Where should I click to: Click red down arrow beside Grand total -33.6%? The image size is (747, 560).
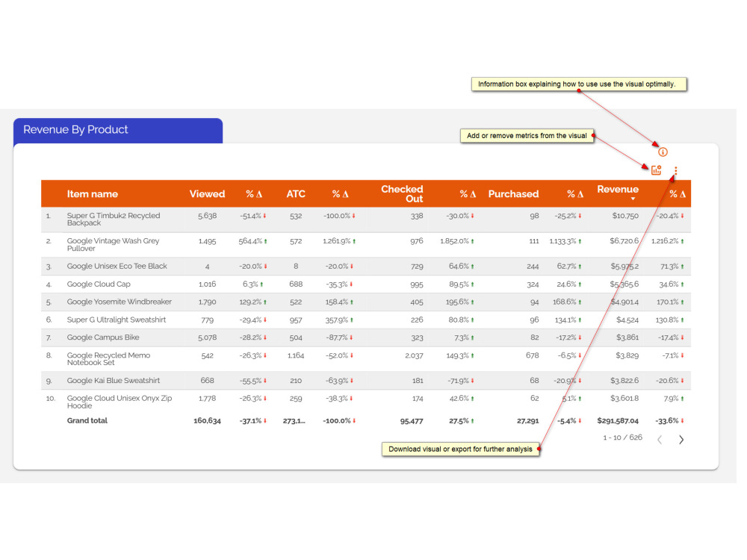(x=682, y=420)
